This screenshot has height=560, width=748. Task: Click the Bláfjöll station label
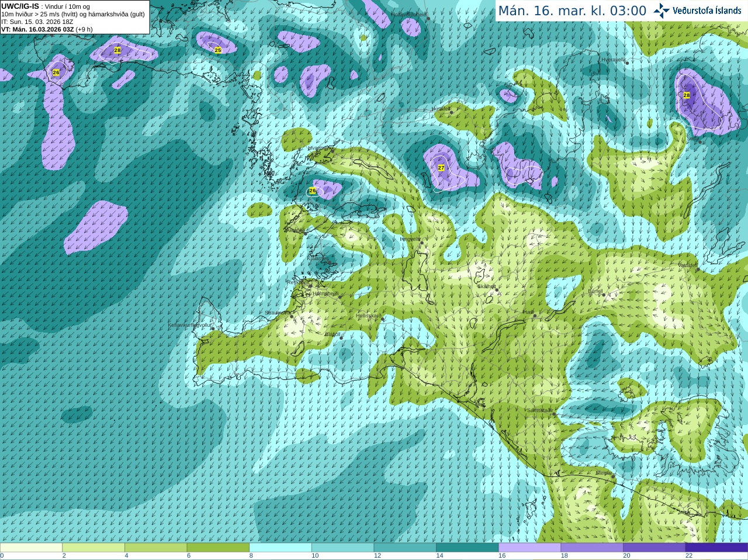(333, 334)
